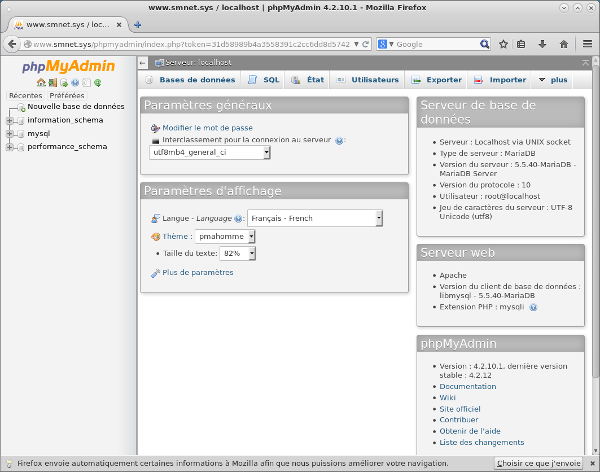The width and height of the screenshot is (600, 472).
Task: Click Plus de paramètres link
Action: 198,273
